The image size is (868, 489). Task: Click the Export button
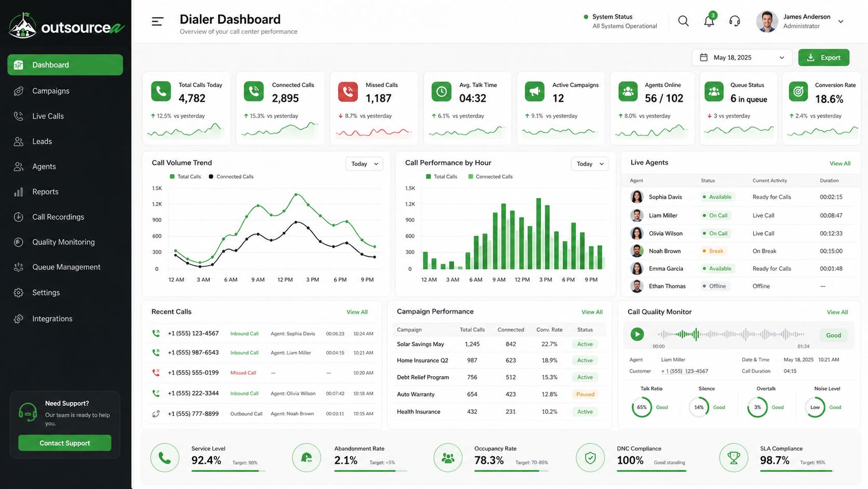point(824,58)
